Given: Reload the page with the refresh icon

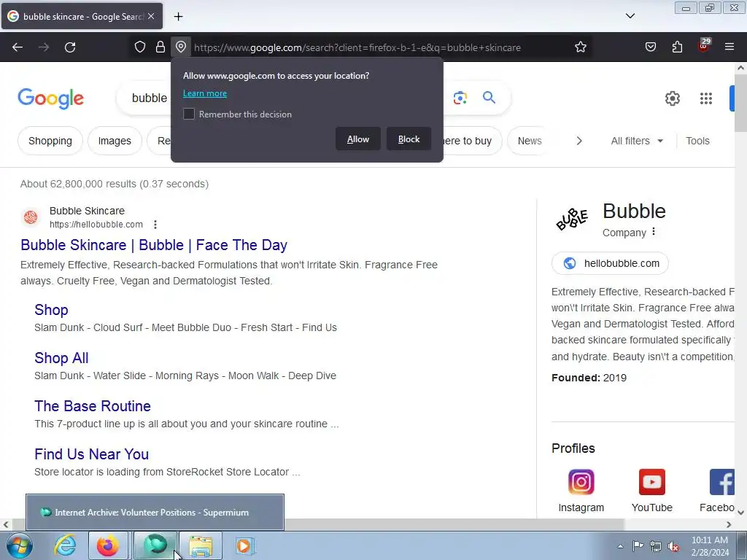Looking at the screenshot, I should click(70, 47).
